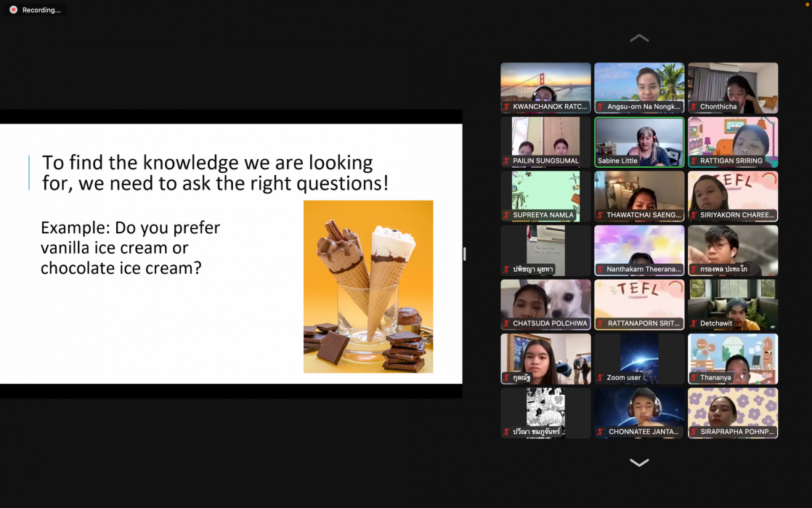The image size is (812, 508).
Task: Click muted mic icon on CHATSUDA POLCHIWA tile
Action: (x=507, y=323)
